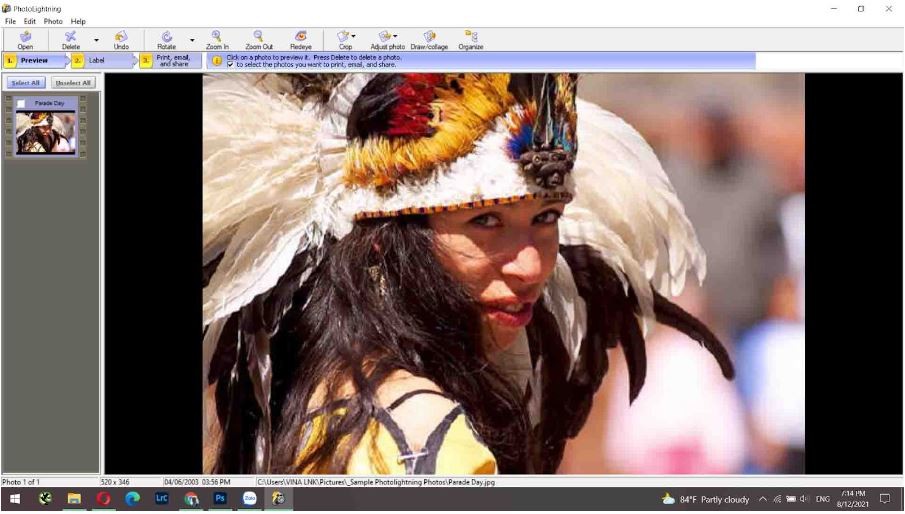Click the Zoom Out tool

click(x=259, y=39)
